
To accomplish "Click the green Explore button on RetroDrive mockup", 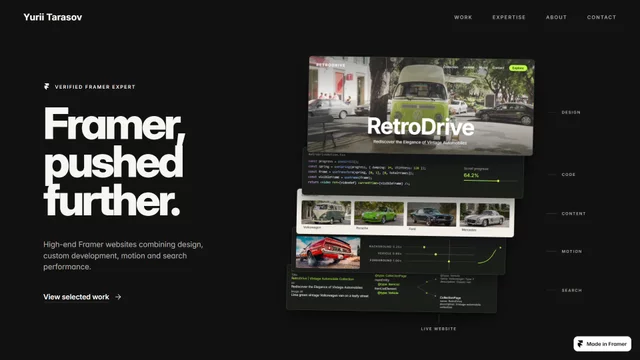I will click(518, 68).
